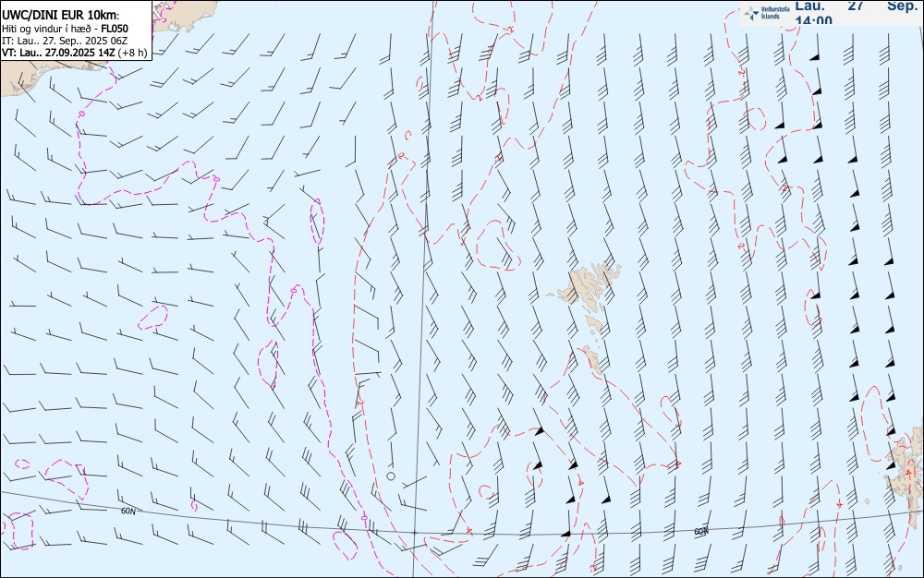This screenshot has width=924, height=578.
Task: Click the 'IT: Lau.. 27. Sep.. 2025 06Z' line
Action: click(x=65, y=41)
